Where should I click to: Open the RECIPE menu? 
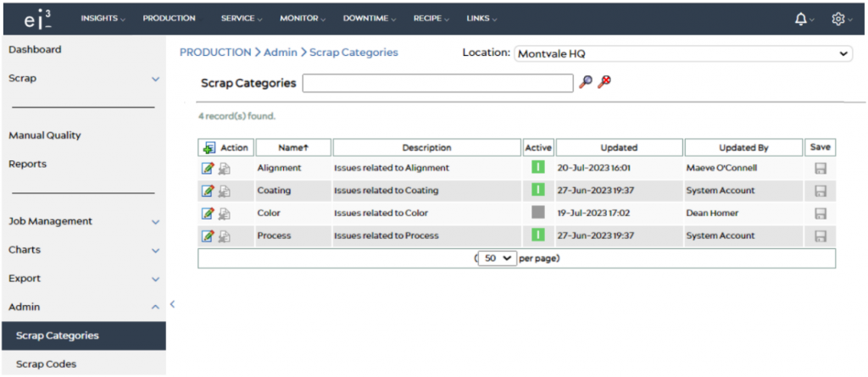431,19
